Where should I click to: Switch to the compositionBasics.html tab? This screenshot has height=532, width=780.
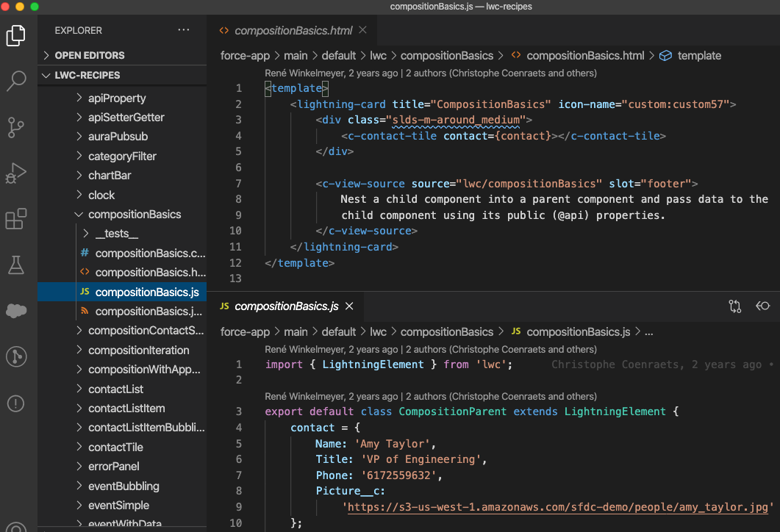point(293,31)
